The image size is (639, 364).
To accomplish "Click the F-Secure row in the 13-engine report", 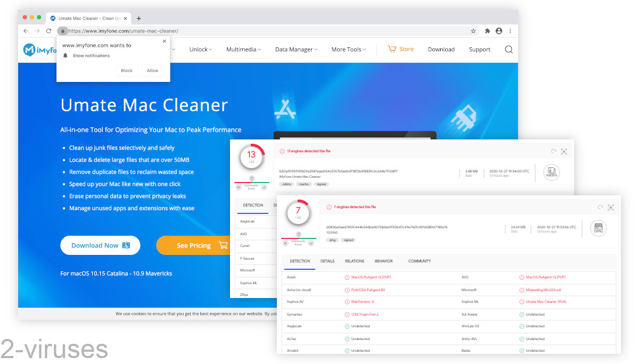I will click(x=256, y=258).
